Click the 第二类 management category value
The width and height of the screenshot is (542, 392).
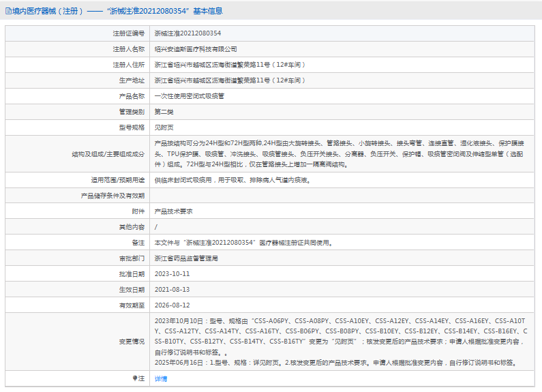164,112
